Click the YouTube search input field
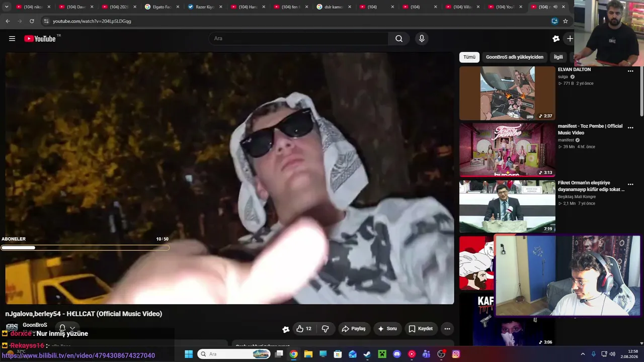Viewport: 644px width, 362px height. tap(299, 39)
